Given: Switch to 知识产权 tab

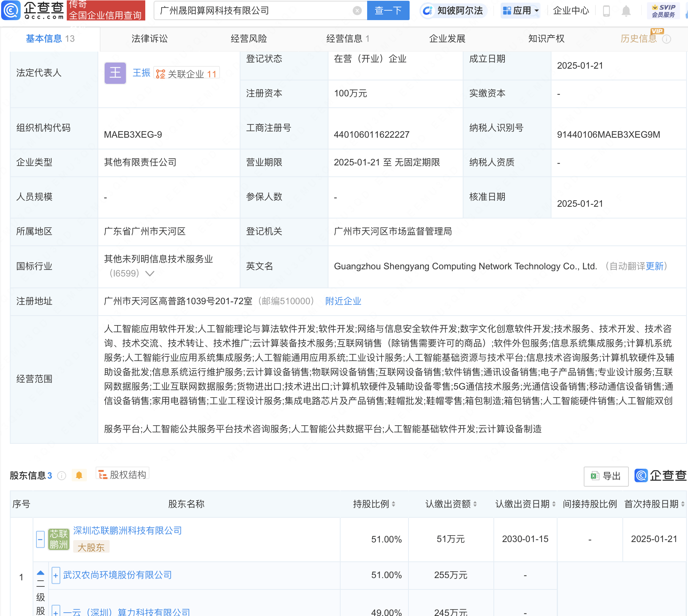Looking at the screenshot, I should click(x=547, y=39).
